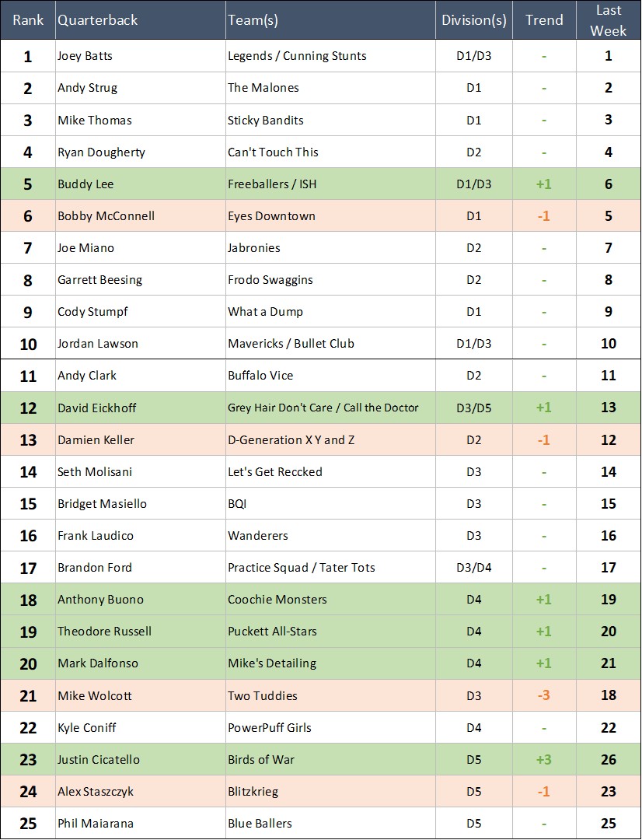Click the D3/D4 division for Brandon Ford
The width and height of the screenshot is (642, 840).
pyautogui.click(x=474, y=567)
